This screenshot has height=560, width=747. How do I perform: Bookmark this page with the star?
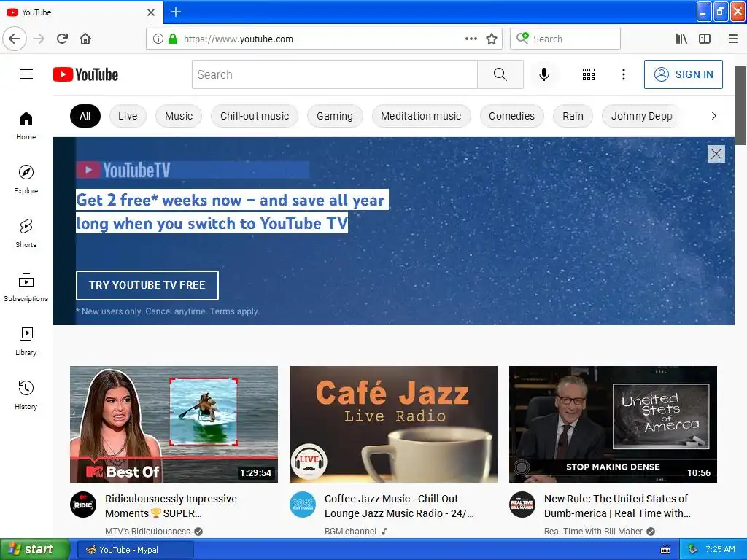tap(492, 39)
